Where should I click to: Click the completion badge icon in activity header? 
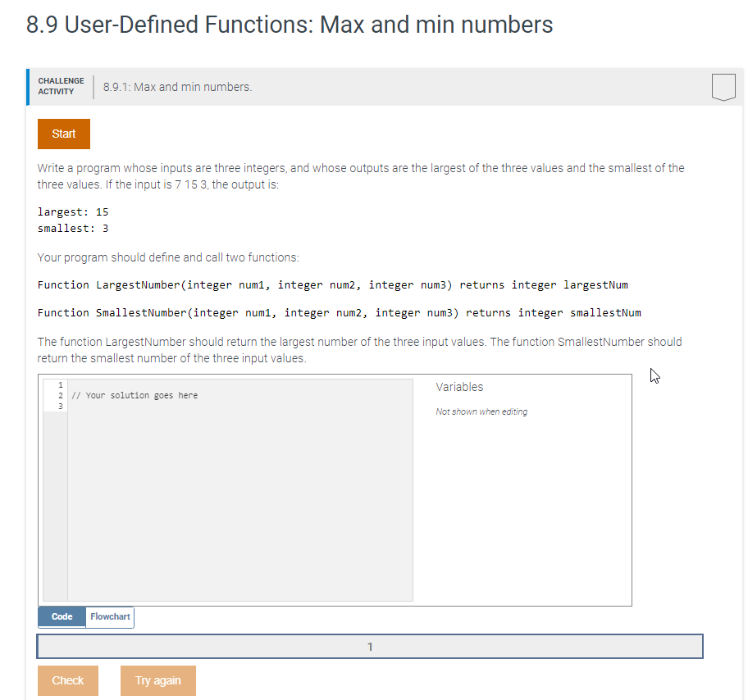pyautogui.click(x=723, y=87)
